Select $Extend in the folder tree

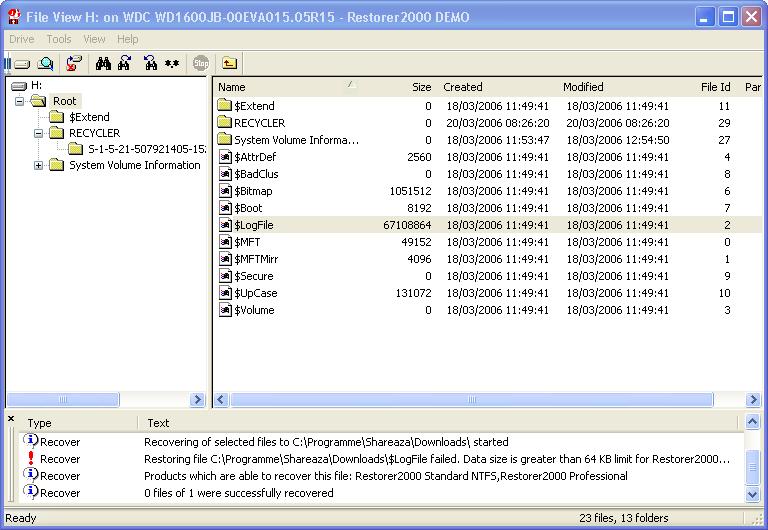[x=89, y=117]
